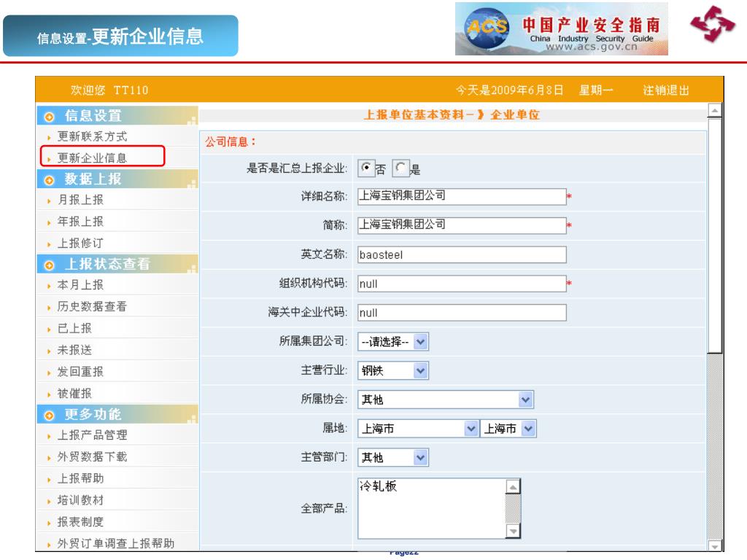Open 历史数据查看 in the sidebar
Viewport: 747px width, 560px height.
[x=92, y=307]
